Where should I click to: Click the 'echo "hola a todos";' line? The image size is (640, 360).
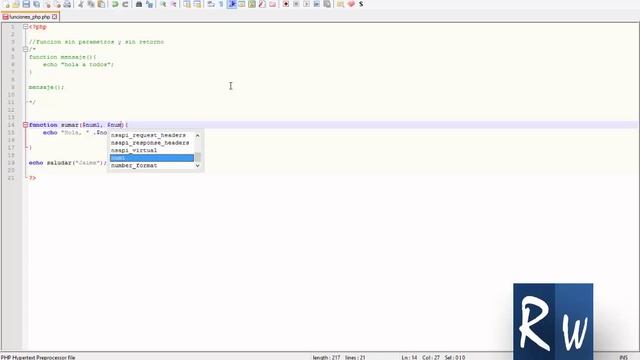pyautogui.click(x=78, y=64)
